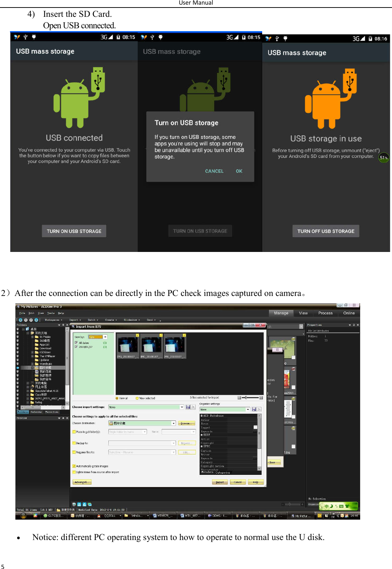Switch to Calendar tab below folder tree
The width and height of the screenshot is (392, 569).
click(36, 412)
